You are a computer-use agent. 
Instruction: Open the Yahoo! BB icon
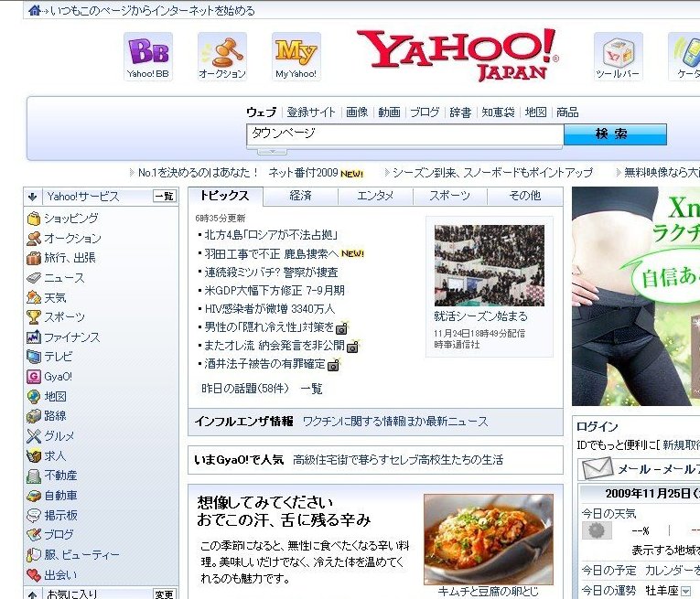[x=147, y=56]
